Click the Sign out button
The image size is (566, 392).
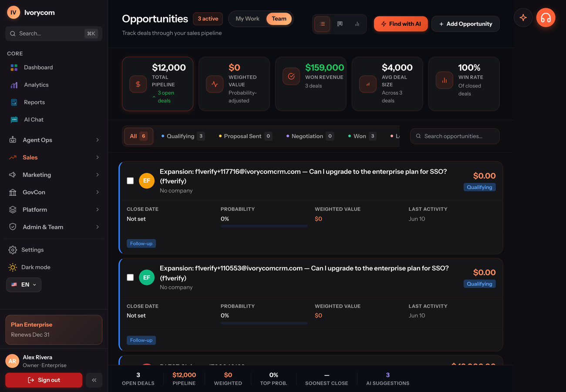44,380
